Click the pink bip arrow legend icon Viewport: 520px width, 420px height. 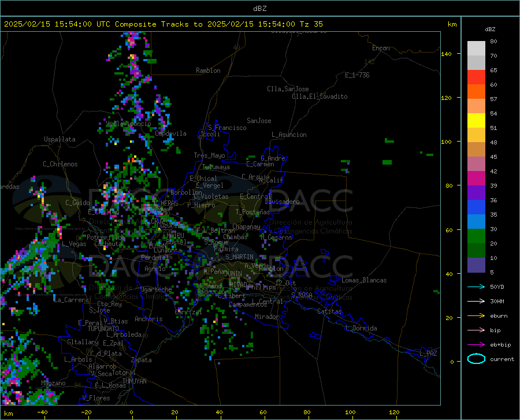coord(476,330)
